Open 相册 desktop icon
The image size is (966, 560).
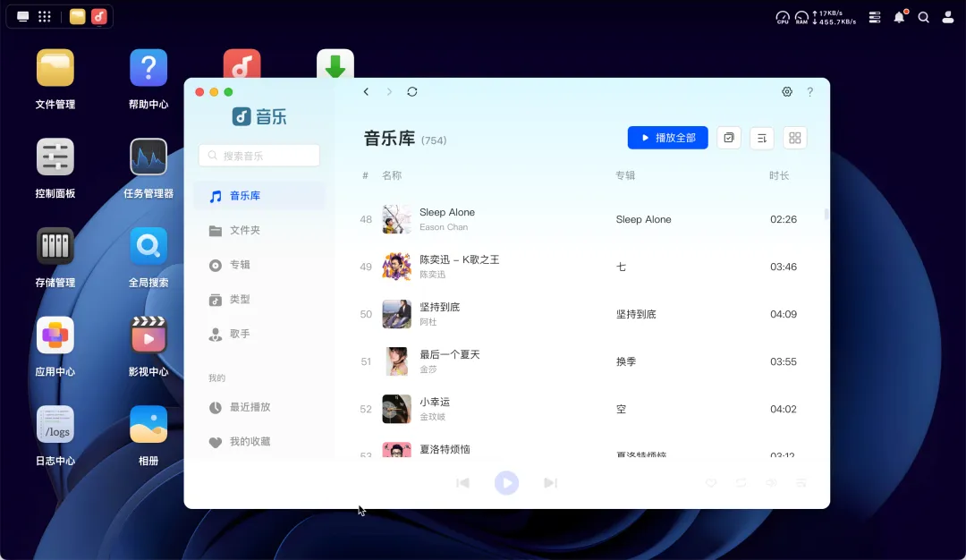point(148,425)
